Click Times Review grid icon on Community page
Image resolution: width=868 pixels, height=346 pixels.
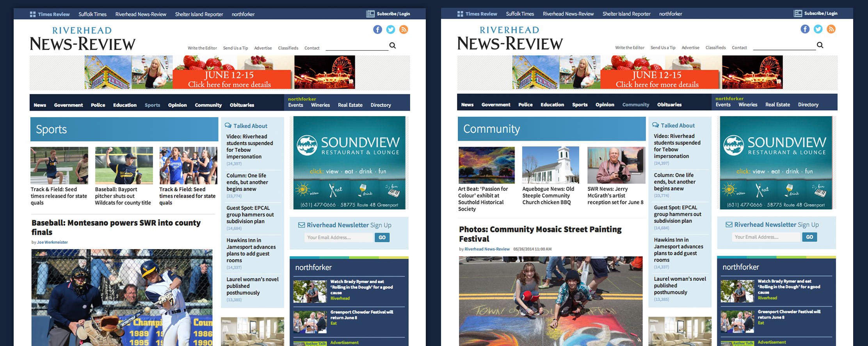(460, 14)
